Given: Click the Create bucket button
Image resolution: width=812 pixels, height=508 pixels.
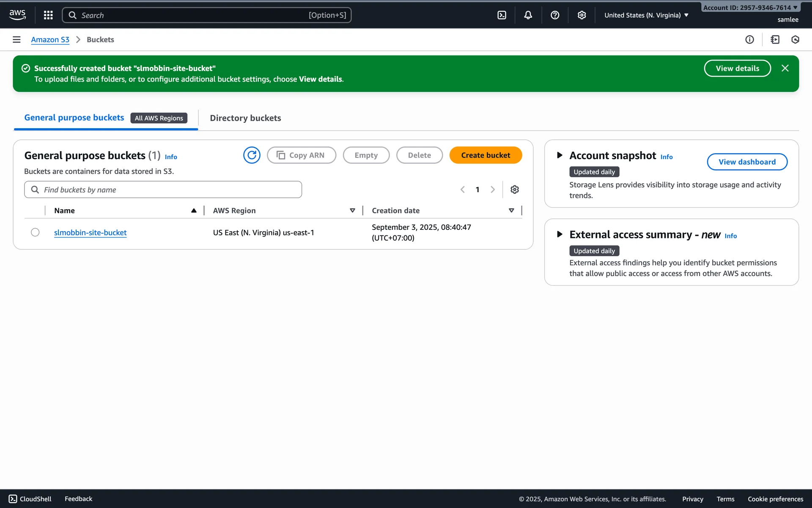Looking at the screenshot, I should click(x=486, y=155).
